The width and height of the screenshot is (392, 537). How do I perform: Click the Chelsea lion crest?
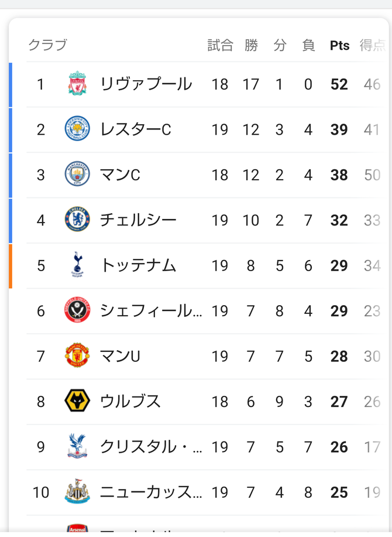tap(77, 219)
